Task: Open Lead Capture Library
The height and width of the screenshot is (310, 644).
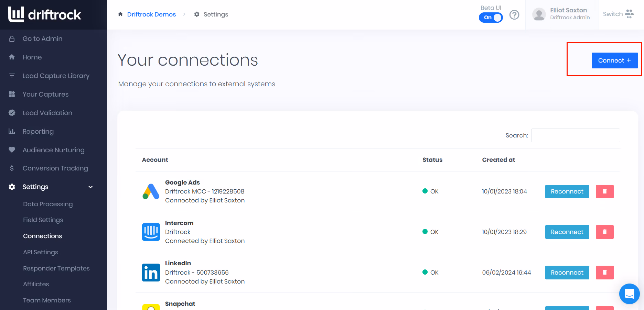Action: (56, 76)
